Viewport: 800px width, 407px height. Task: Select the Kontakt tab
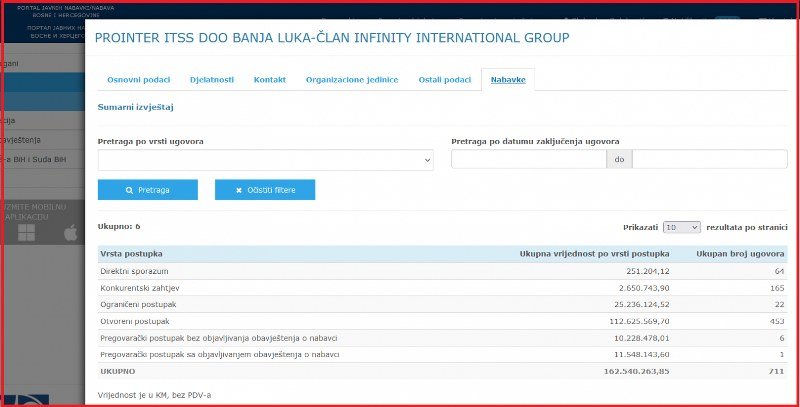[269, 79]
